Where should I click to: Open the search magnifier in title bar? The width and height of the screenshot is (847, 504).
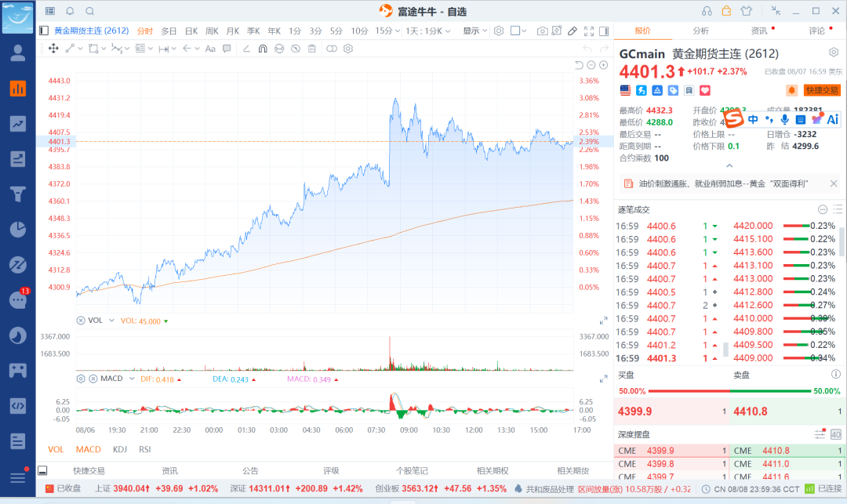tap(90, 11)
